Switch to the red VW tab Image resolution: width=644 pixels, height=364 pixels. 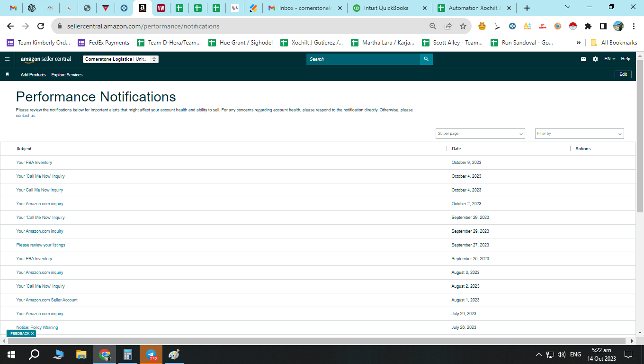pos(161,8)
